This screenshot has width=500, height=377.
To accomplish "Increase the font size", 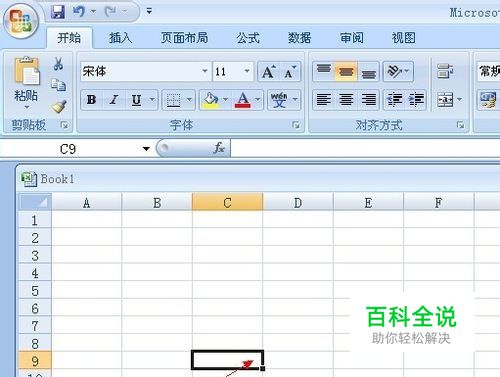I will click(x=269, y=71).
